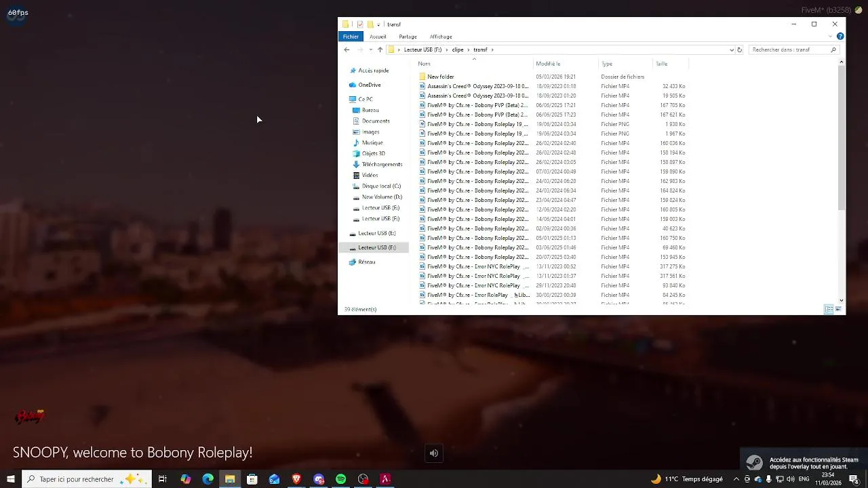Open customize quick access toolbar dropdown
Screen dimensions: 868x488
[x=378, y=24]
